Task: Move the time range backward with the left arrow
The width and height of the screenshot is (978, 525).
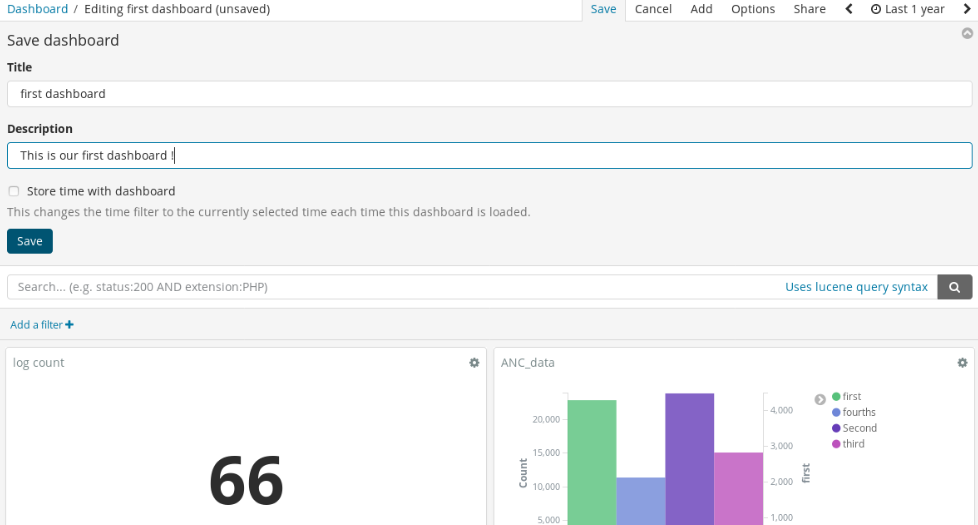Action: (x=849, y=9)
